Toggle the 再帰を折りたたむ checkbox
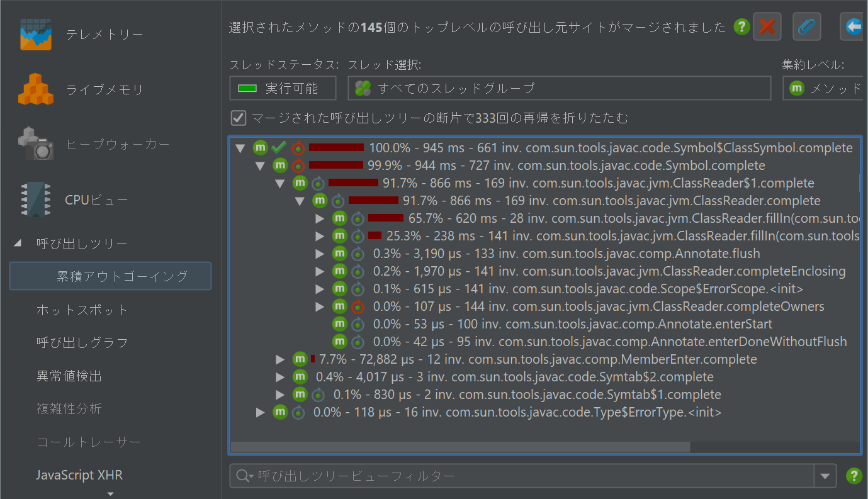The width and height of the screenshot is (868, 499). coord(239,118)
